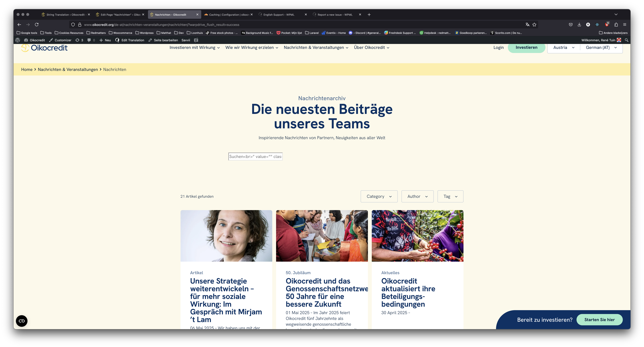The height and width of the screenshot is (347, 644).
Task: Click Neu to add new content
Action: point(105,40)
